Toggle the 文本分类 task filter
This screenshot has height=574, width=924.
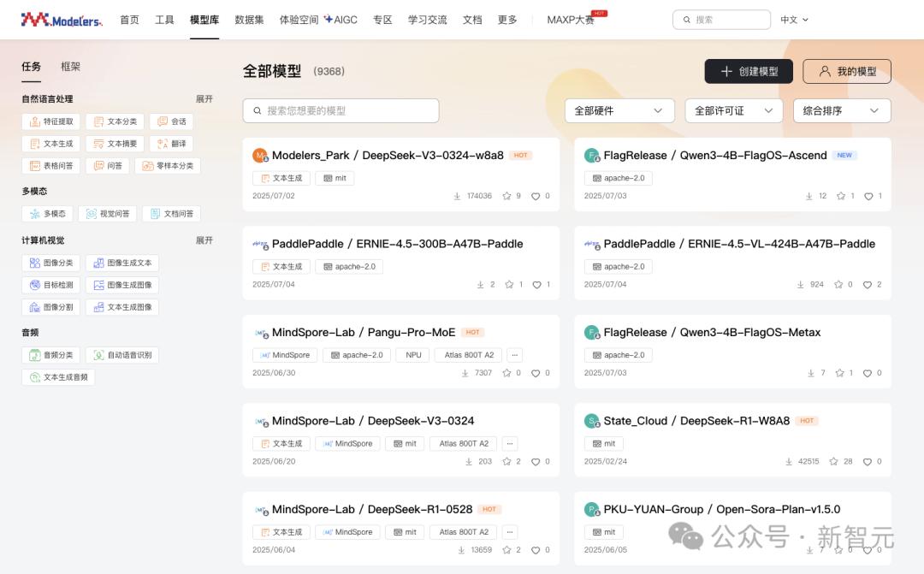click(x=115, y=121)
